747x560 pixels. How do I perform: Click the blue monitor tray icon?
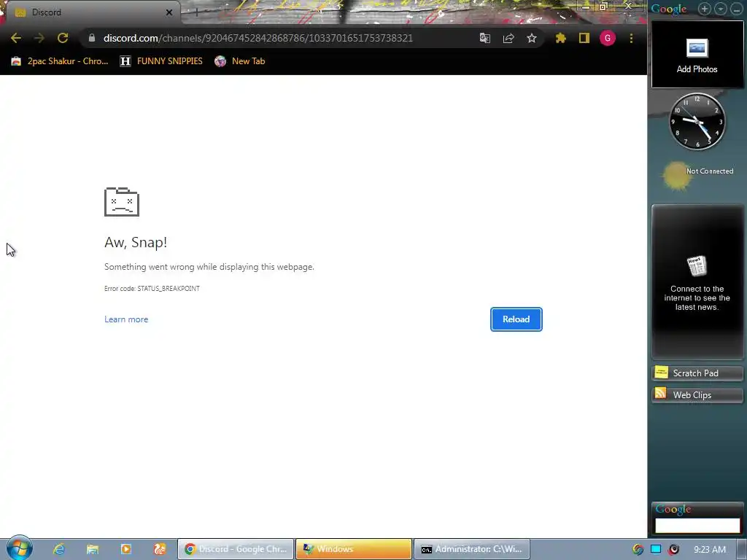[x=656, y=550]
